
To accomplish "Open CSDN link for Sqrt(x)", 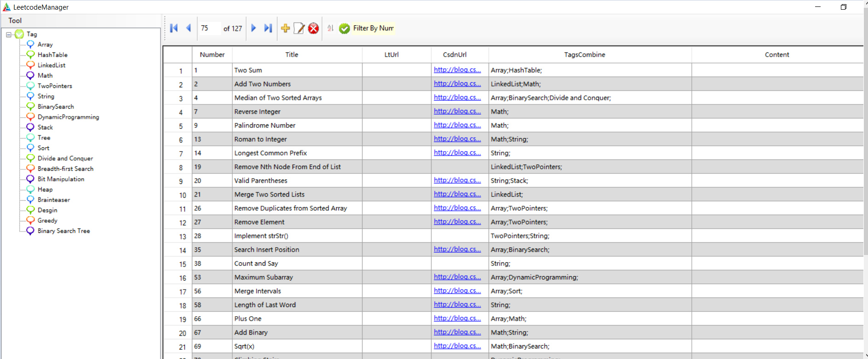I will click(x=457, y=346).
